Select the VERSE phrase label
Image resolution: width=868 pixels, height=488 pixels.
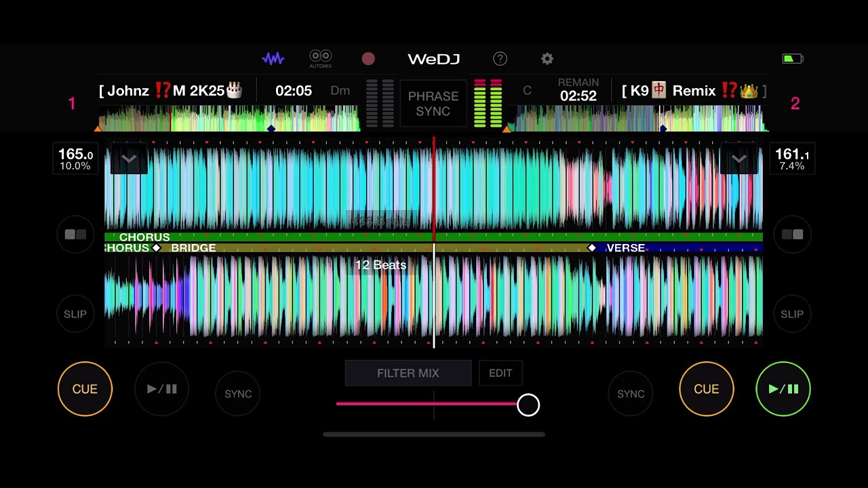[625, 248]
